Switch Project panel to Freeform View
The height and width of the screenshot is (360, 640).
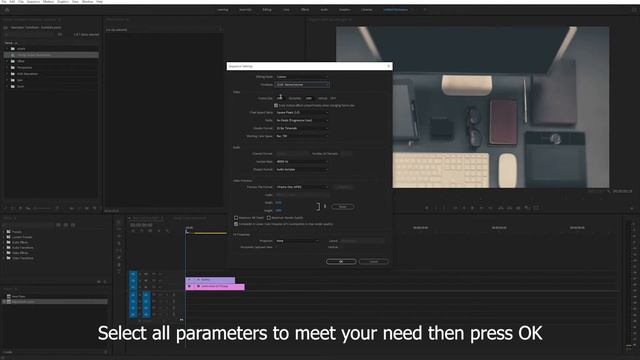pyautogui.click(x=28, y=208)
